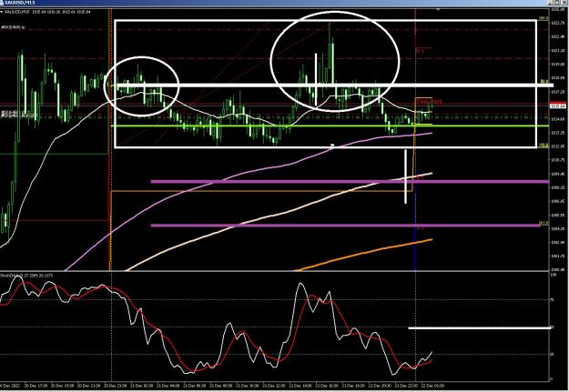Click the 1013.30 price axis label

click(x=558, y=133)
